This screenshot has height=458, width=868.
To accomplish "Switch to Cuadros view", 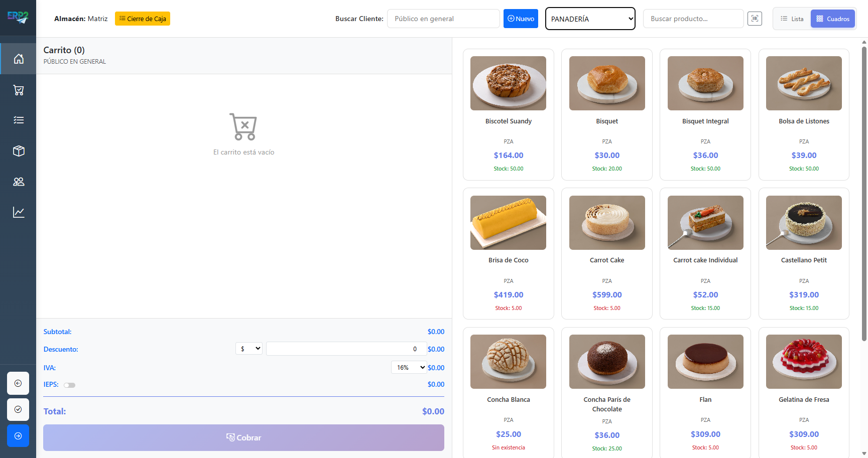I will (x=832, y=19).
